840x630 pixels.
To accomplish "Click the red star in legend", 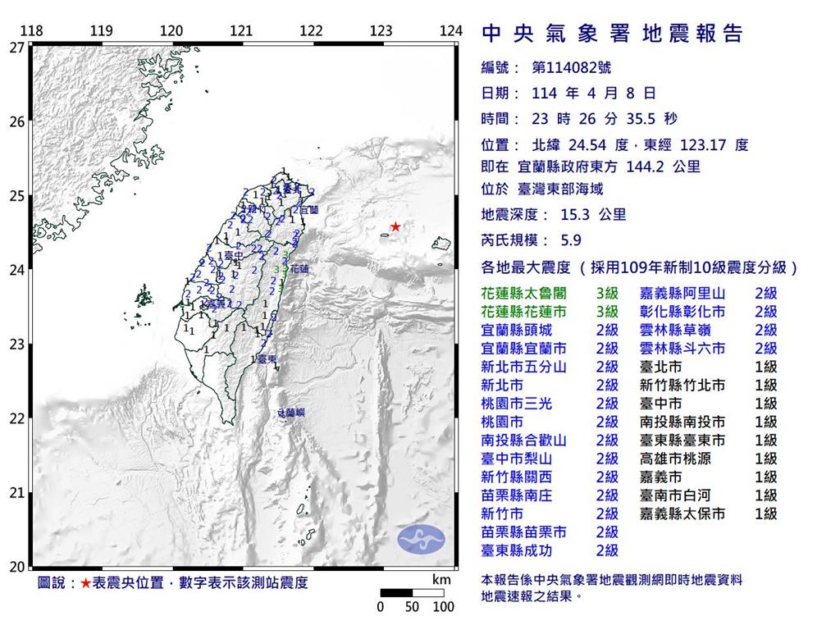I will pyautogui.click(x=85, y=583).
